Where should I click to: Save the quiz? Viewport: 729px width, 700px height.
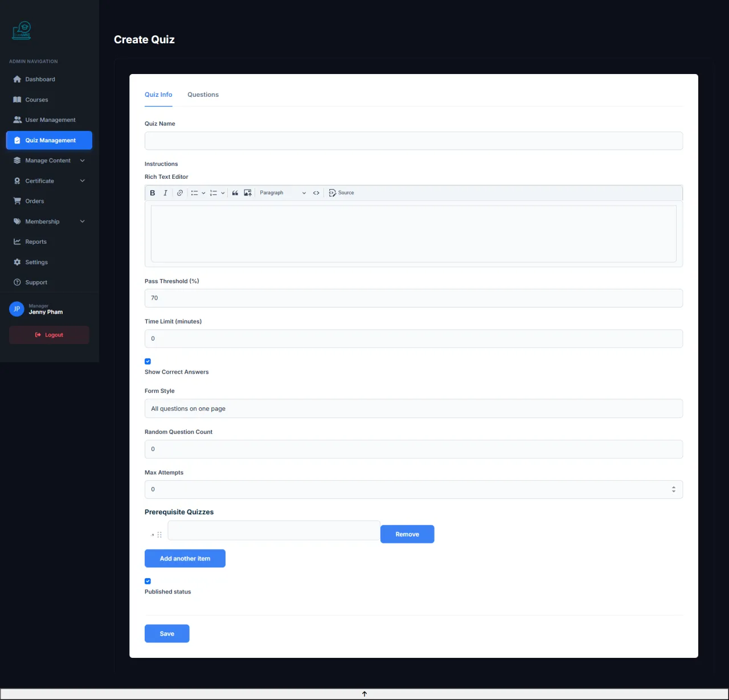pos(167,633)
